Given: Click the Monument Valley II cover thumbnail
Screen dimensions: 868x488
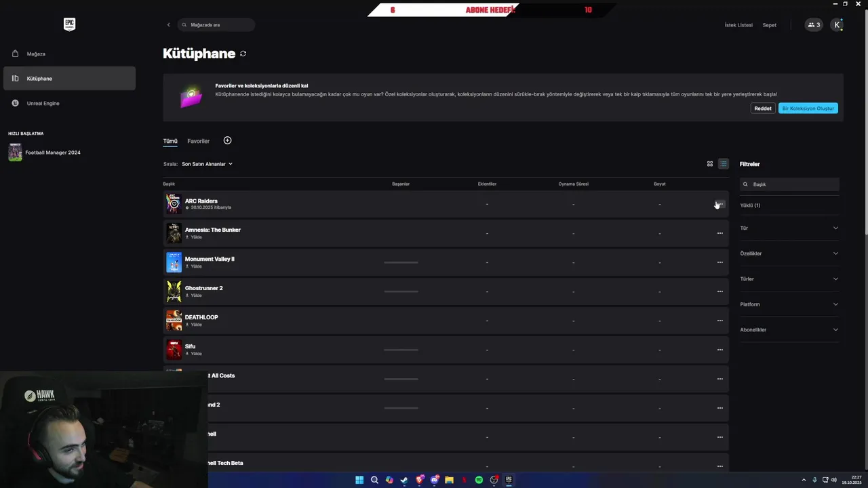Looking at the screenshot, I should click(x=174, y=262).
